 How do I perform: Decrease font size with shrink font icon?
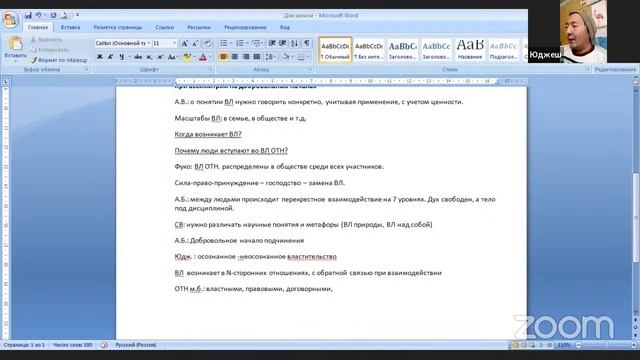pyautogui.click(x=195, y=43)
